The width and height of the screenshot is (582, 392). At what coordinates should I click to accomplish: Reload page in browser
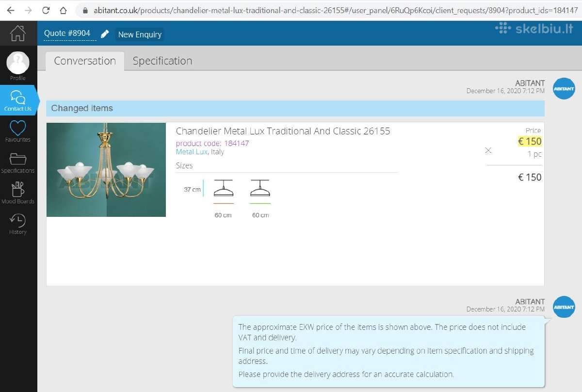tap(46, 10)
